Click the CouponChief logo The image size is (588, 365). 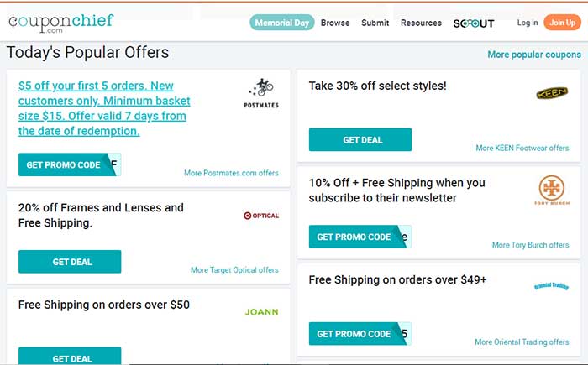60,23
